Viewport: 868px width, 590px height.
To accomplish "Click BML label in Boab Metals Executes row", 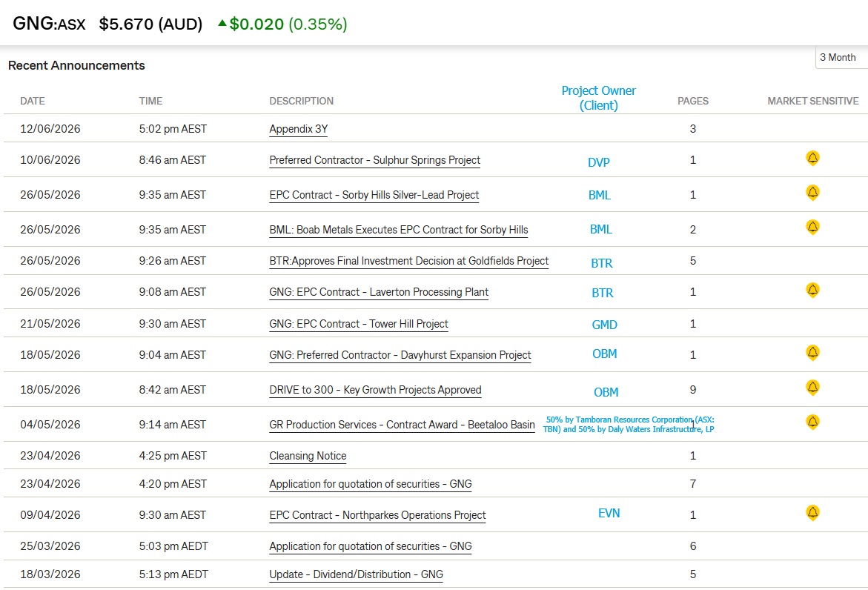I will 600,229.
